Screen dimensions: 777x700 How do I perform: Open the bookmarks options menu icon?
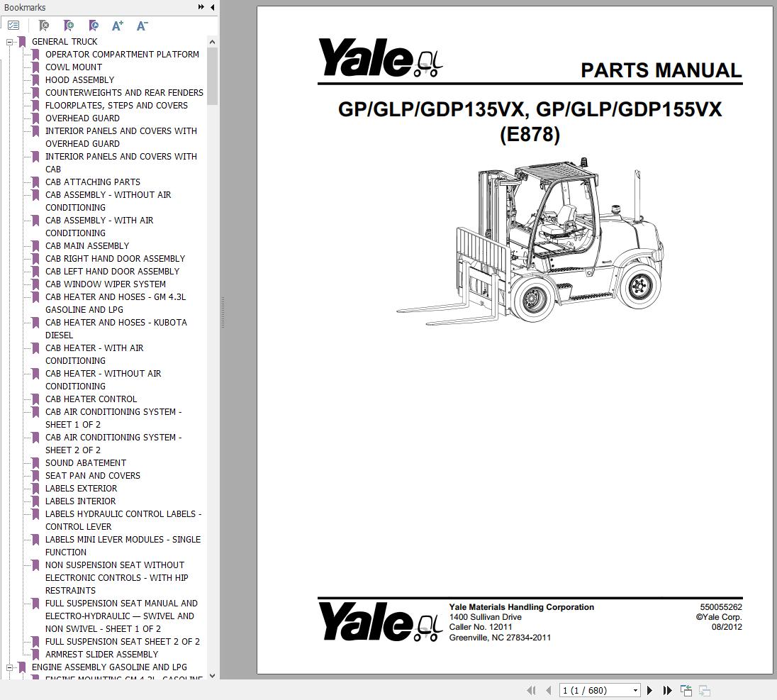coord(14,26)
